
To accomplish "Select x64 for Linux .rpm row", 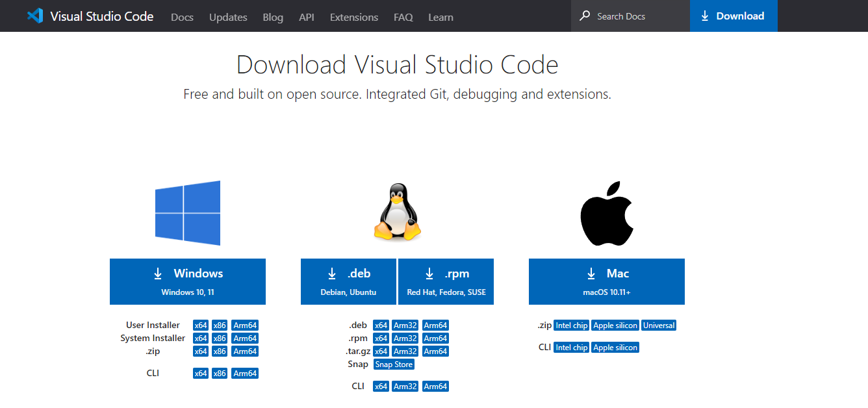I will pos(381,338).
